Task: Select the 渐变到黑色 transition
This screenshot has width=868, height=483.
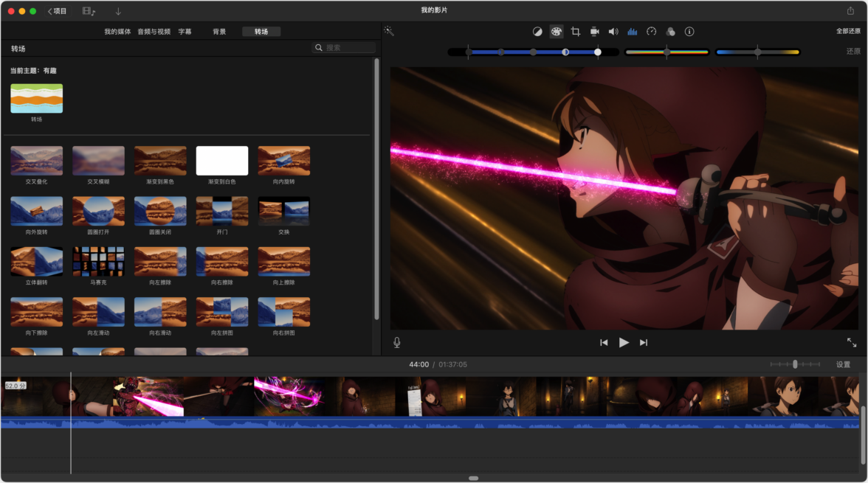Action: coord(161,161)
